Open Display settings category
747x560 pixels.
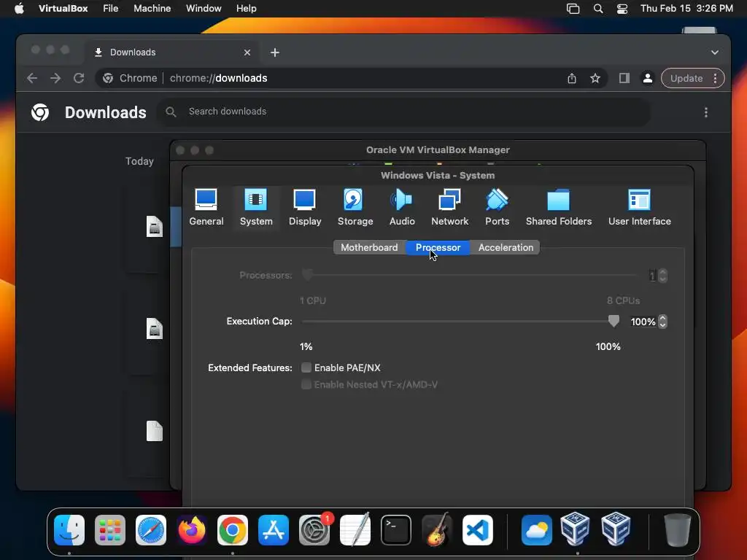click(x=305, y=208)
